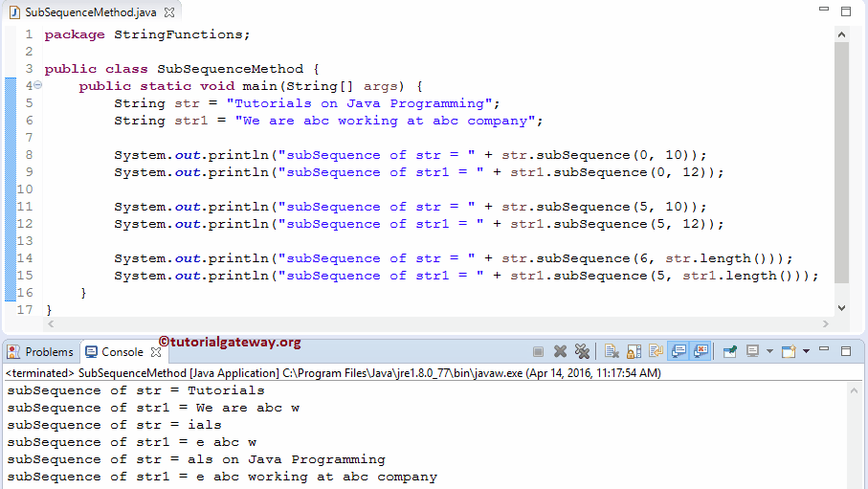Click the editor vertical scrollbar up arrow
This screenshot has height=489, width=868.
[x=841, y=34]
